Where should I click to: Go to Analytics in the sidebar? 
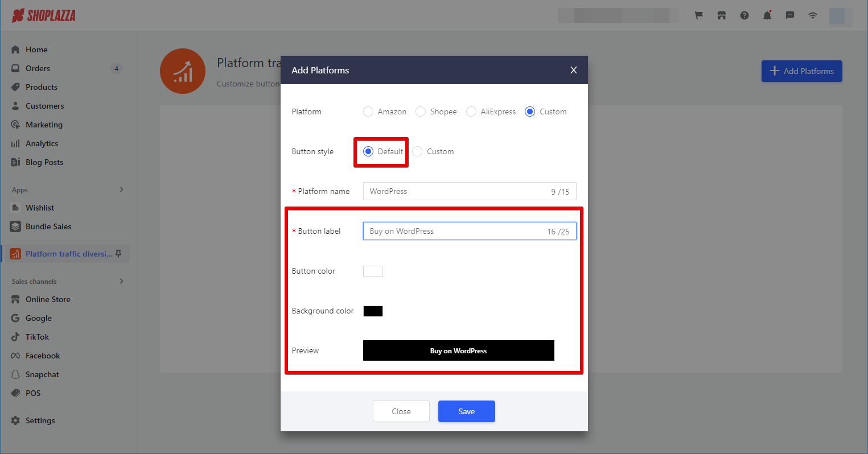pos(42,143)
